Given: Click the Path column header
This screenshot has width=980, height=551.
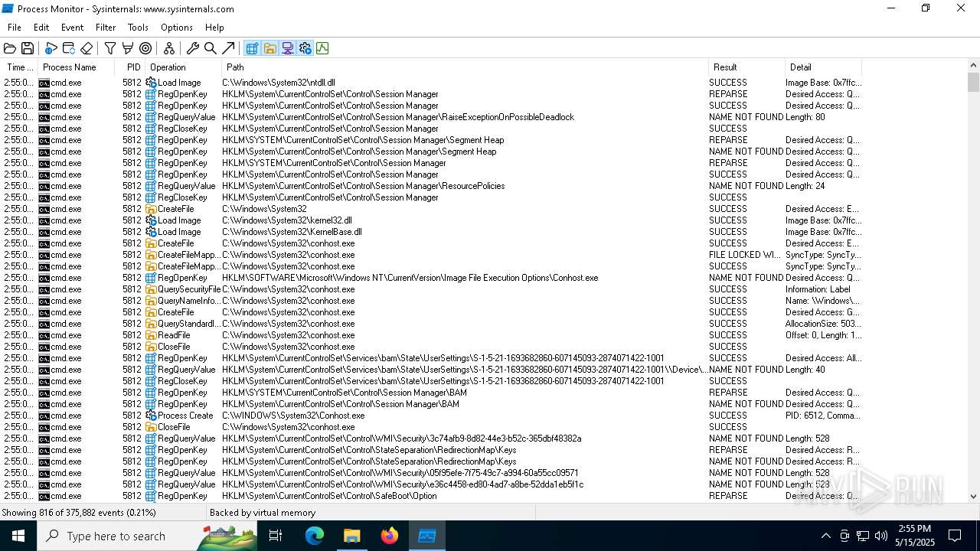Looking at the screenshot, I should coord(465,67).
